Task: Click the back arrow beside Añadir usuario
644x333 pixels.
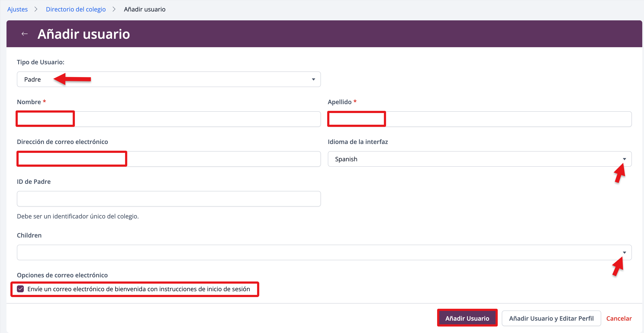Action: click(x=24, y=34)
